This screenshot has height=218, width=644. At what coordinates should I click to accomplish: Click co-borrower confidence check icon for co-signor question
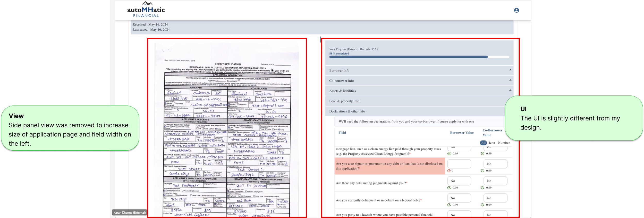coord(482,171)
